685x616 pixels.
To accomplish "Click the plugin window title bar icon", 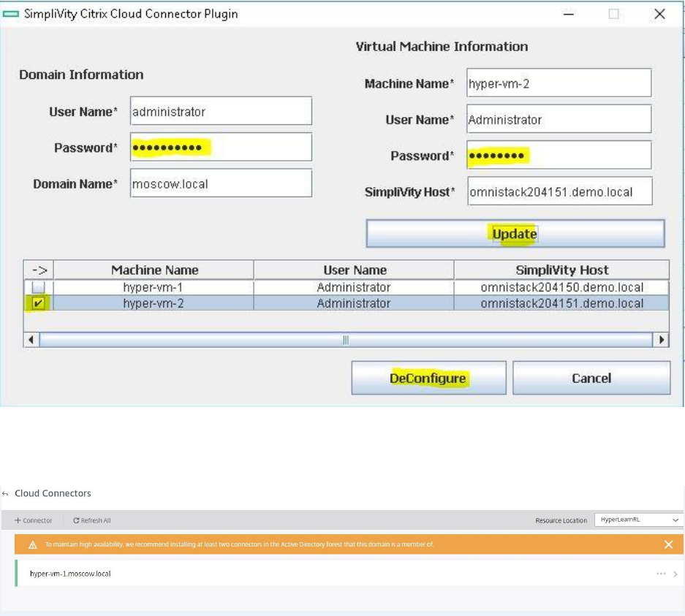I will click(11, 14).
